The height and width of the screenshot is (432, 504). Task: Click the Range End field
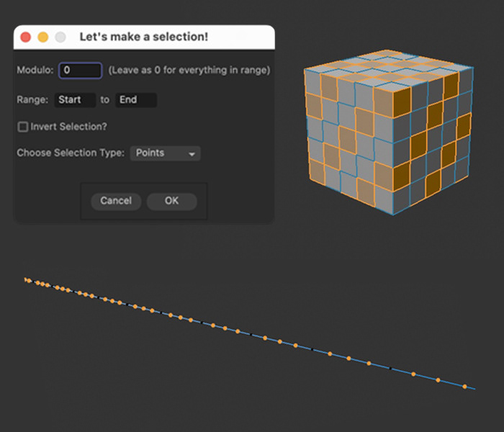pos(136,99)
